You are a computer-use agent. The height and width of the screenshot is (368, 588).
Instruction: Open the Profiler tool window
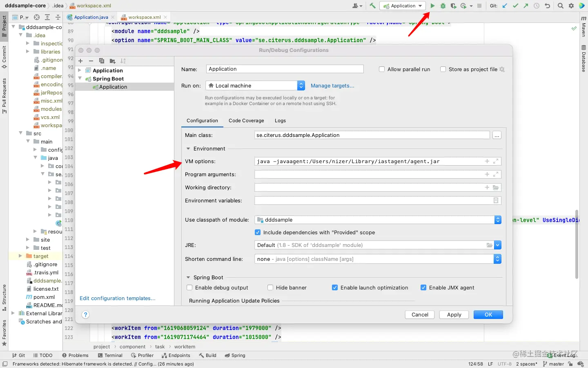(x=143, y=356)
